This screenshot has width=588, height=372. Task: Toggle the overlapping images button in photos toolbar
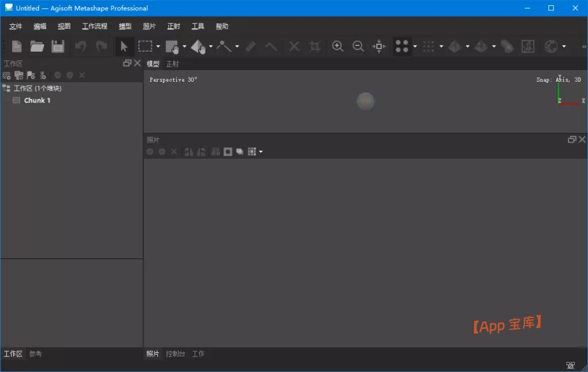click(x=239, y=152)
